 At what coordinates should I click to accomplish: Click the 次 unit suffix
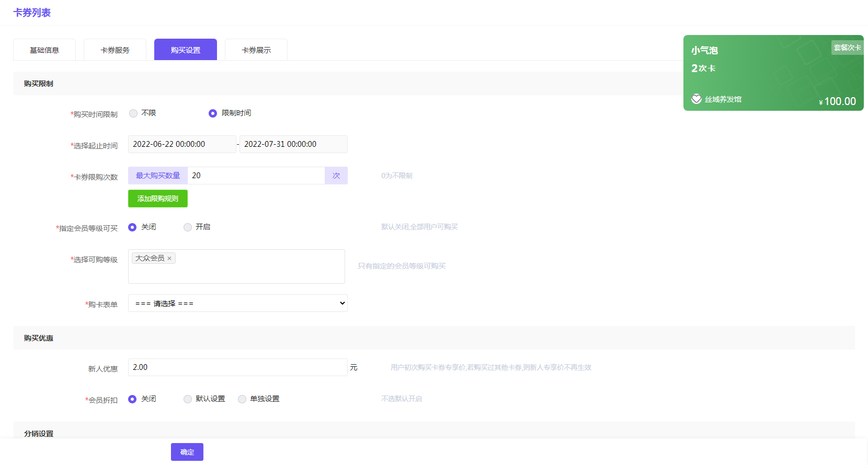click(x=336, y=176)
